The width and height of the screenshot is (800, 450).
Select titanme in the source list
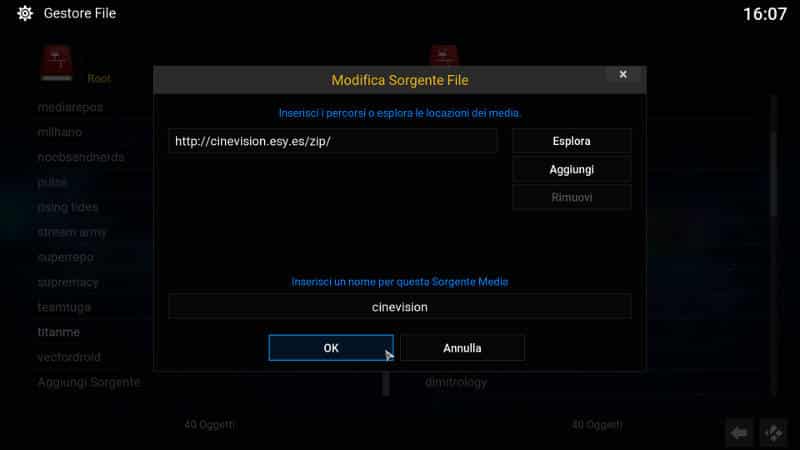[x=59, y=332]
